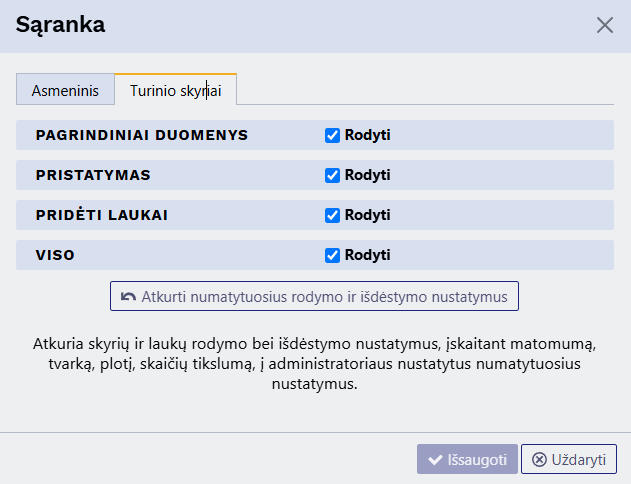The image size is (631, 484).
Task: Click the VISO section label
Action: [55, 255]
